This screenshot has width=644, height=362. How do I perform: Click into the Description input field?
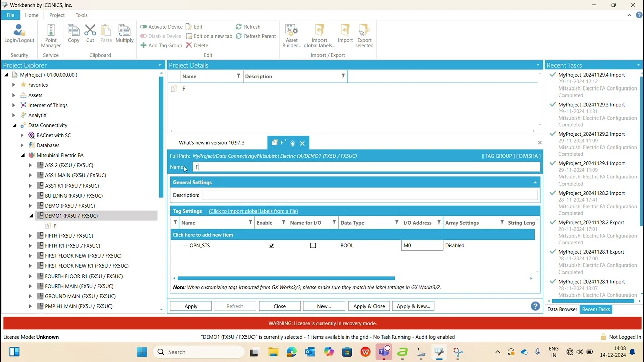(370, 195)
